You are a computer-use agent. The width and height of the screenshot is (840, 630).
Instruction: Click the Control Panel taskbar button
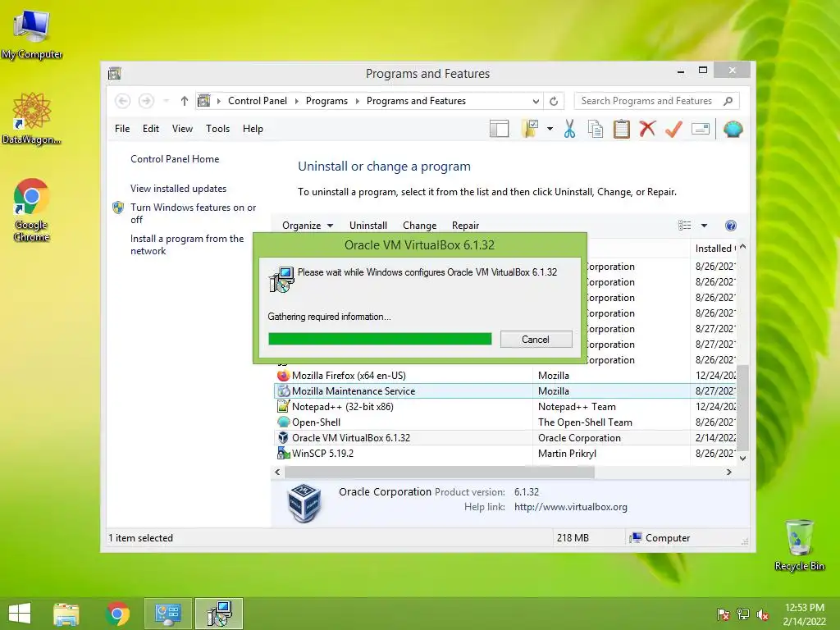[x=167, y=614]
